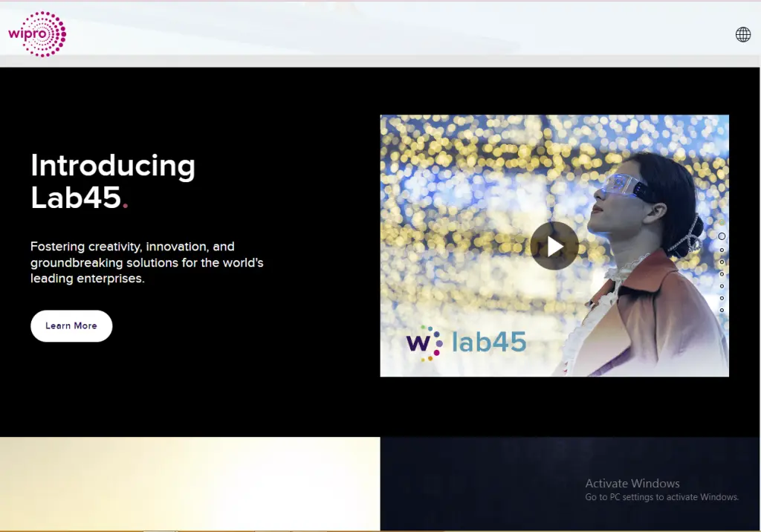The height and width of the screenshot is (532, 761).
Task: Open the globe language selector icon
Action: pos(742,35)
